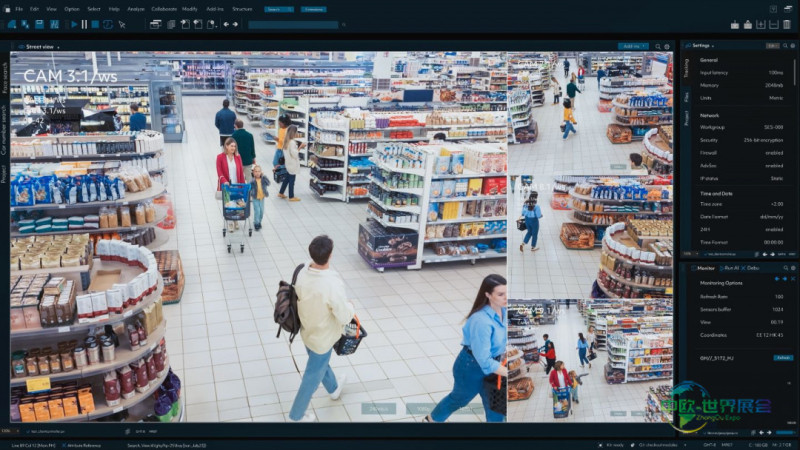Click the Refresh Rate value field

coord(777,297)
